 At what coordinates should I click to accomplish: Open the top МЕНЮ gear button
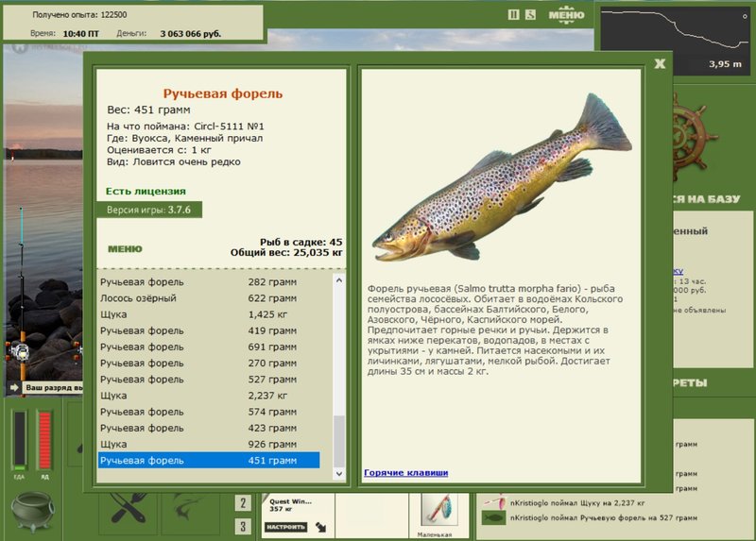[x=566, y=14]
